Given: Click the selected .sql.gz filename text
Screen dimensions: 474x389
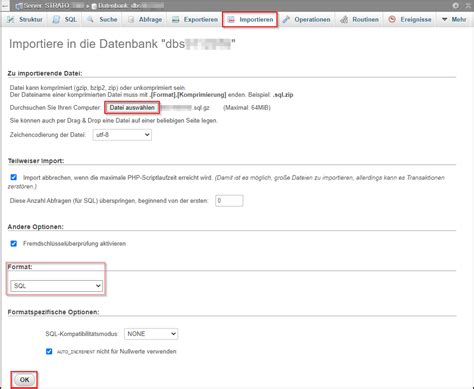Looking at the screenshot, I should 185,108.
